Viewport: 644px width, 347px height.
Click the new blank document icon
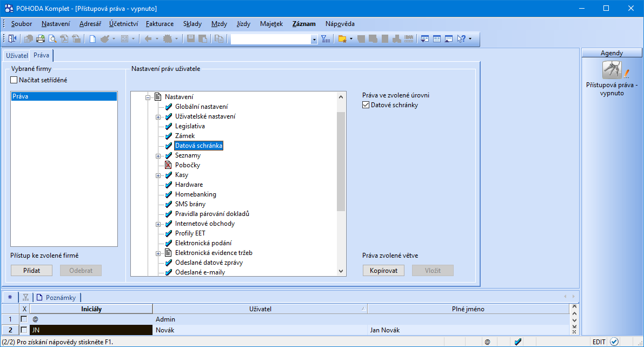(92, 38)
